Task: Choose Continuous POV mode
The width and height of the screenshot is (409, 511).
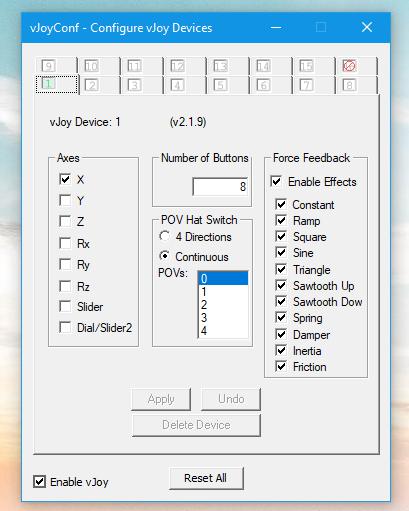Action: [x=164, y=256]
